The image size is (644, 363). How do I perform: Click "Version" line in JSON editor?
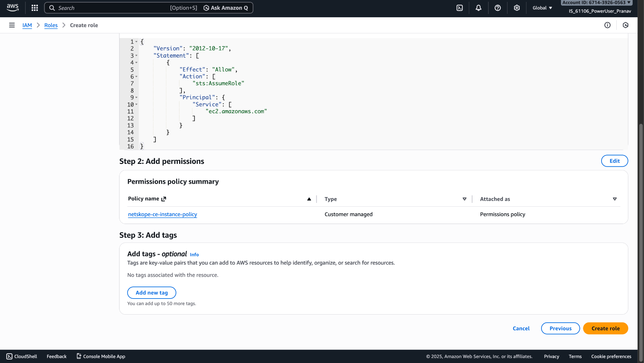coord(192,48)
